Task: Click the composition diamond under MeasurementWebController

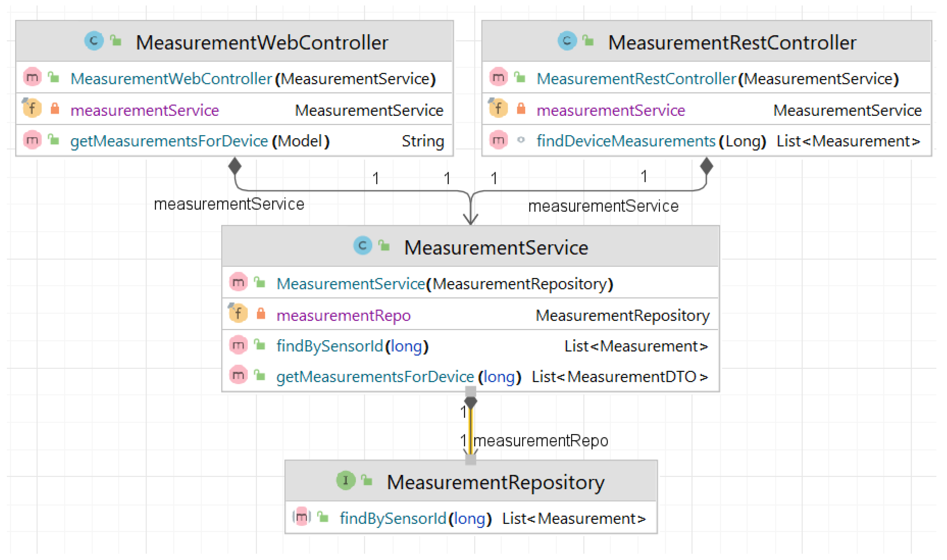Action: pos(235,166)
